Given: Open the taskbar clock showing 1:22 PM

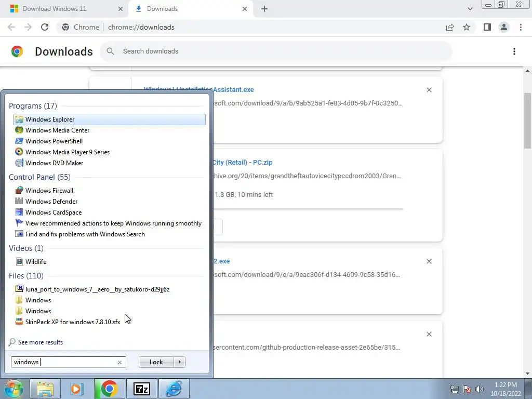Looking at the screenshot, I should (506, 389).
